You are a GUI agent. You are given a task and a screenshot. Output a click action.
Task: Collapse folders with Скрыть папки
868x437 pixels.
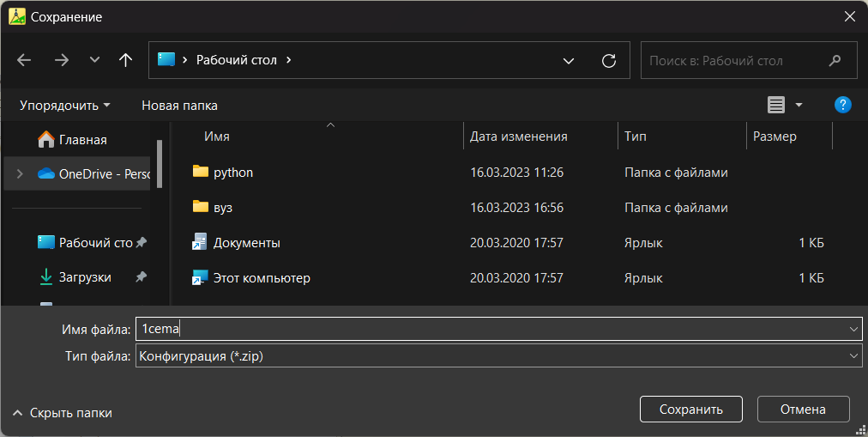tap(63, 413)
